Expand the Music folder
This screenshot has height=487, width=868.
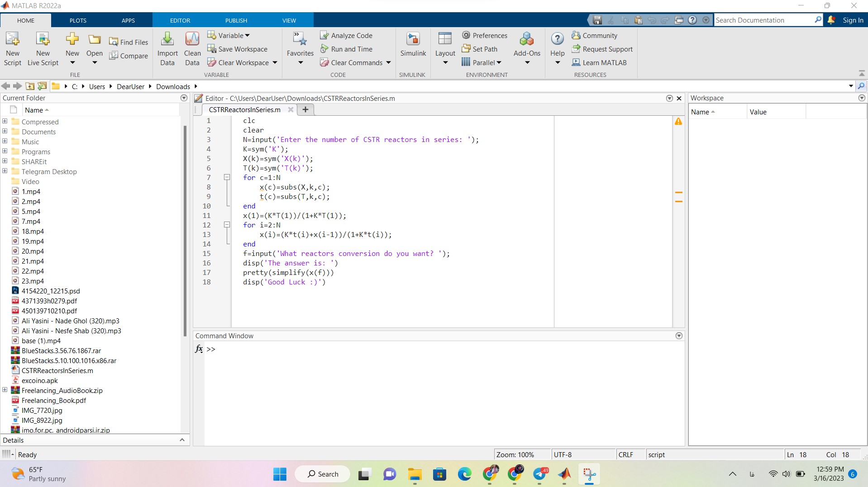pyautogui.click(x=5, y=141)
